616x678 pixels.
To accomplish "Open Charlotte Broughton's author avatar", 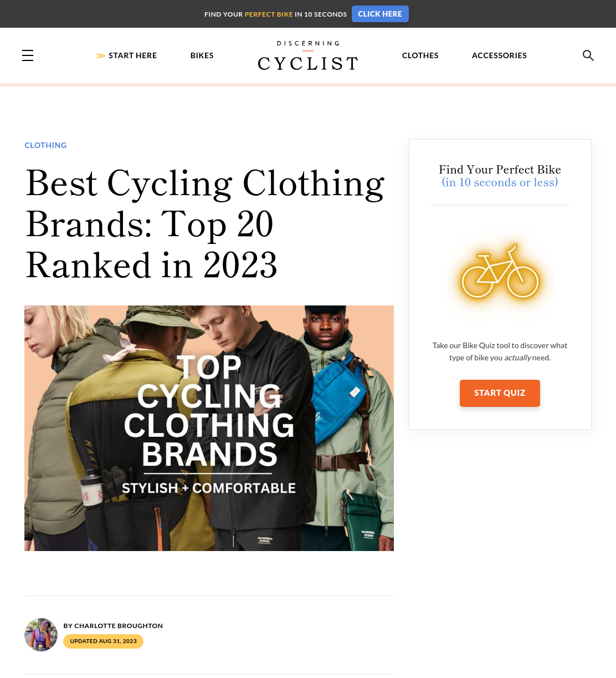I will (x=41, y=635).
